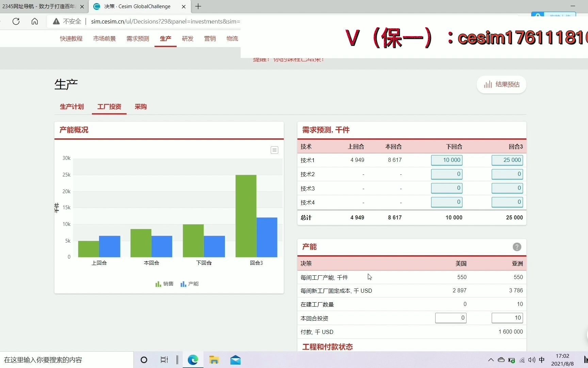Open a new browser tab
The height and width of the screenshot is (368, 588).
click(x=198, y=6)
